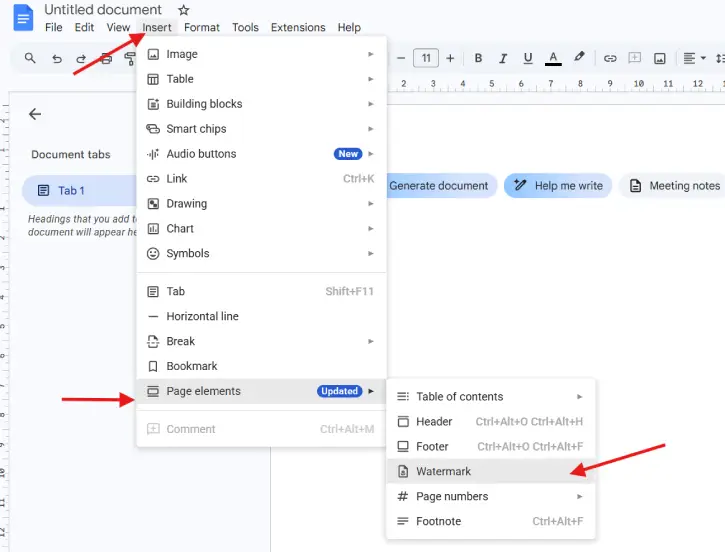Click the Untitled document title

point(103,10)
